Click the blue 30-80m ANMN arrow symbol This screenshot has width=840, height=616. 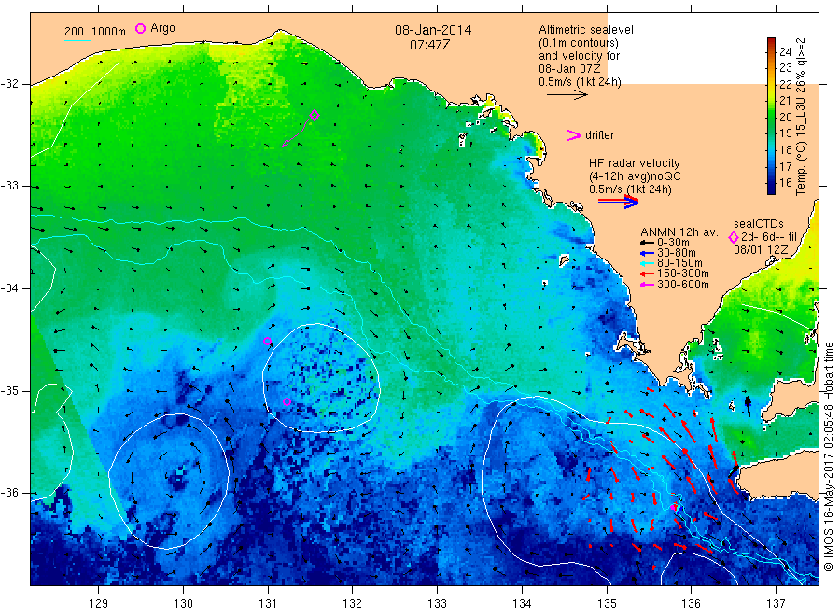pos(647,253)
